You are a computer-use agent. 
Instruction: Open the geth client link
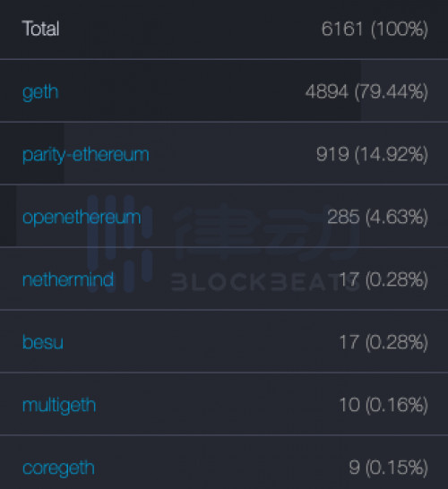[x=40, y=92]
